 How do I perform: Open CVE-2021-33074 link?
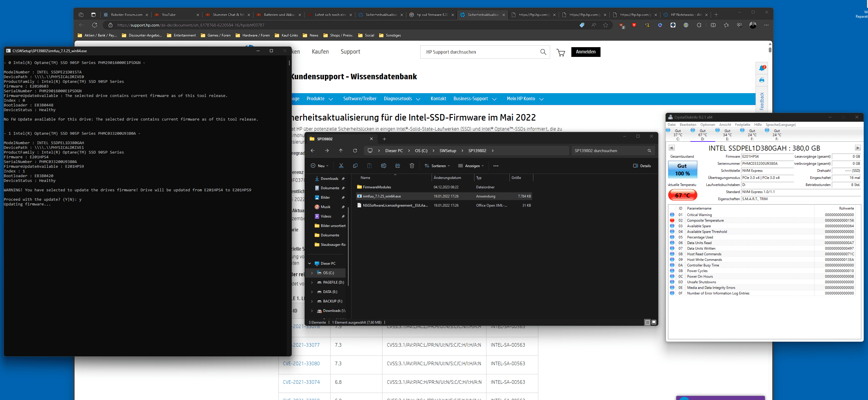pos(301,382)
